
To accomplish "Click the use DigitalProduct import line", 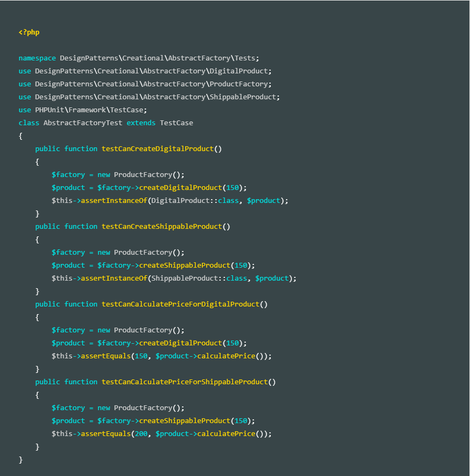I will (145, 71).
